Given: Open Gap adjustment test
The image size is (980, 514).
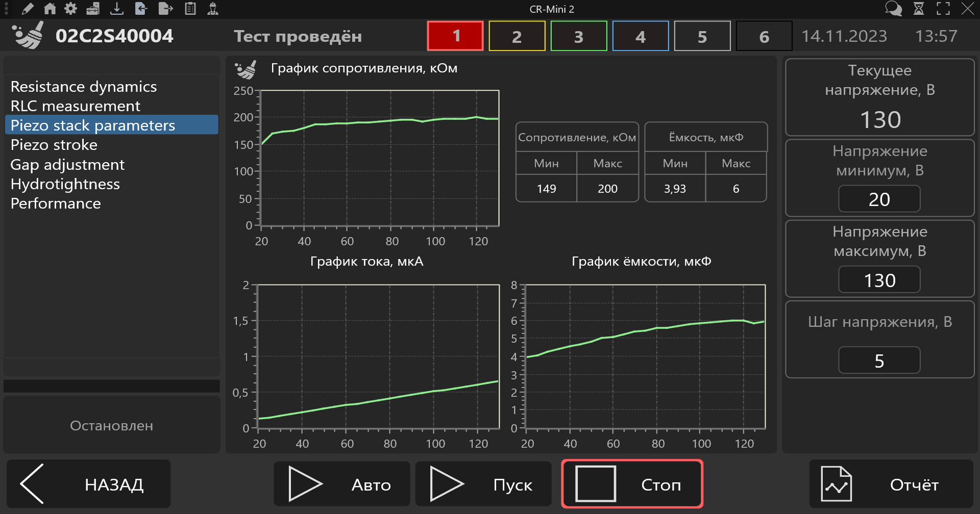Looking at the screenshot, I should [111, 164].
